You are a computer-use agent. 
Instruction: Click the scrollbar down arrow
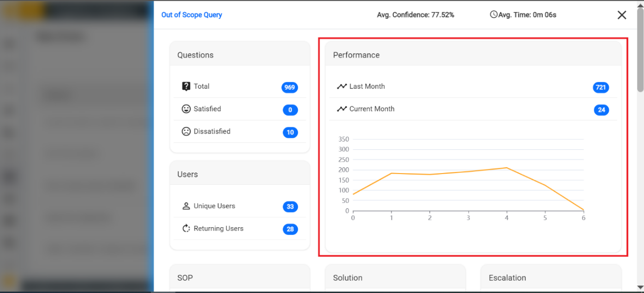[640, 287]
